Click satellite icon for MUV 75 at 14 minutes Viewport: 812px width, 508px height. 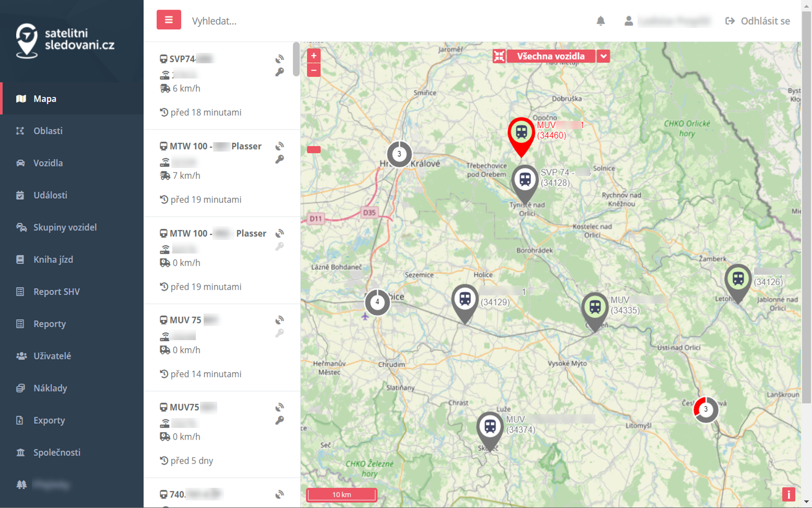point(280,320)
